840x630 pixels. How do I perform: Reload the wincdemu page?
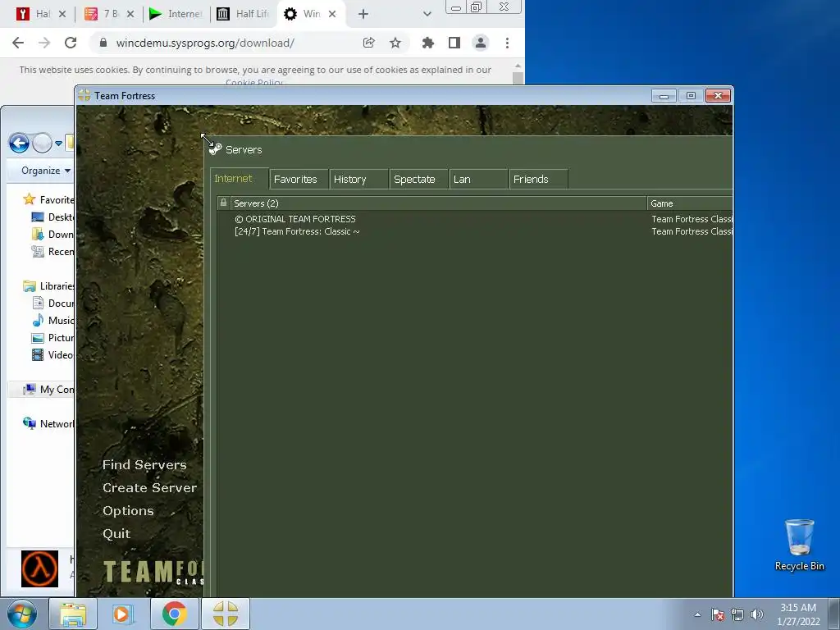(x=71, y=43)
